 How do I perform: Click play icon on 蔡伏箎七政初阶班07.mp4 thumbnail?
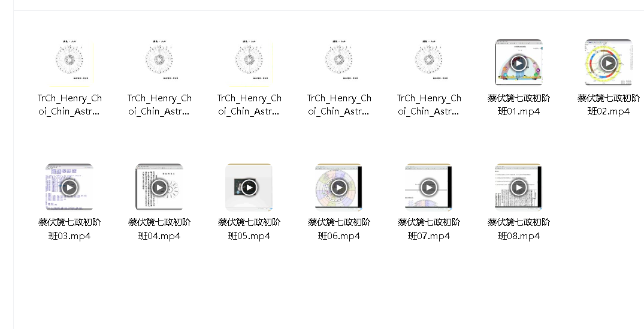click(429, 188)
